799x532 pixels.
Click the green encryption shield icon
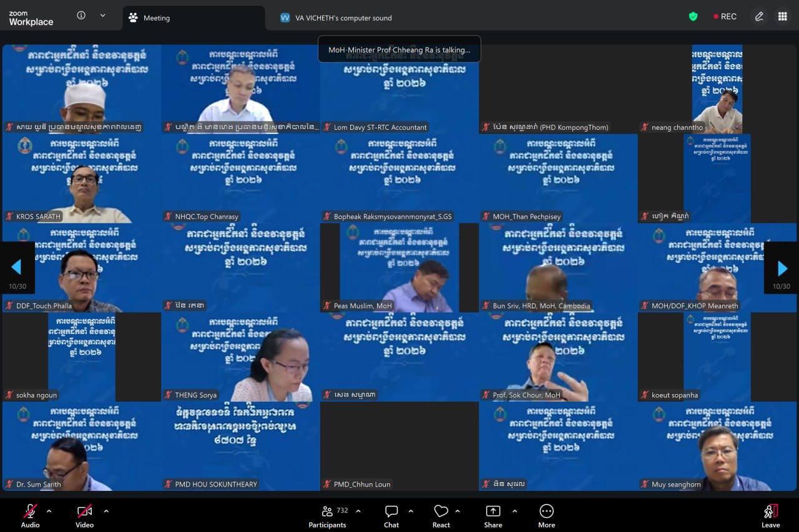click(693, 17)
